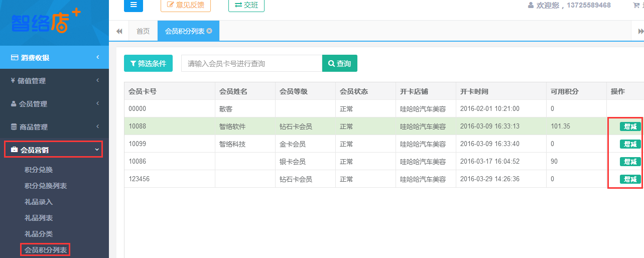Open 筛选条件 filter options
The width and height of the screenshot is (644, 258).
click(x=148, y=63)
